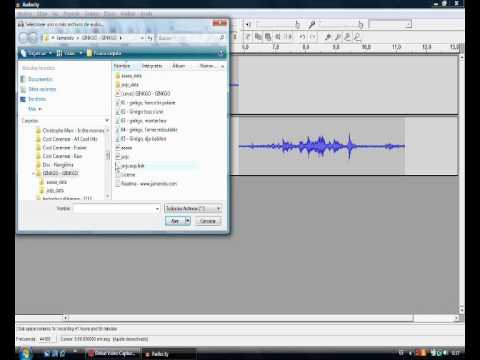Click the search magnifier in file dialog
The height and width of the screenshot is (360, 480).
[222, 38]
